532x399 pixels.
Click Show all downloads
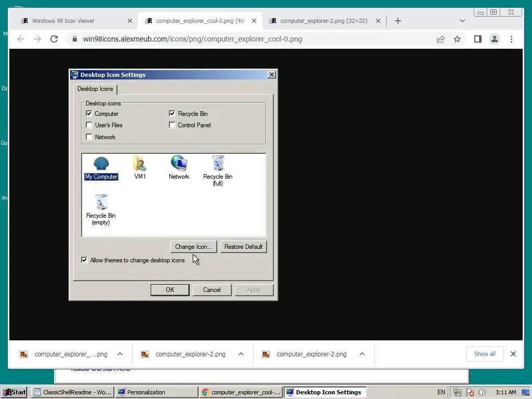[x=485, y=354]
